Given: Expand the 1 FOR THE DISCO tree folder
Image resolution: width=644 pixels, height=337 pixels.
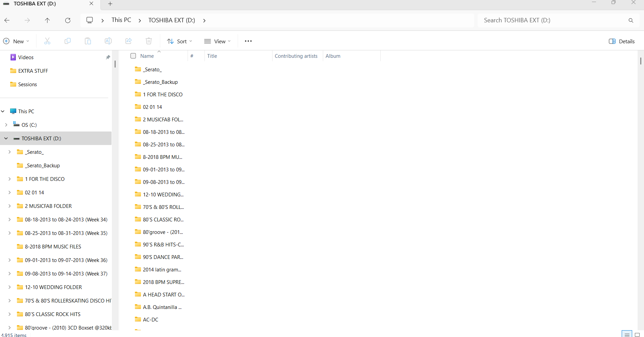Looking at the screenshot, I should [x=9, y=179].
